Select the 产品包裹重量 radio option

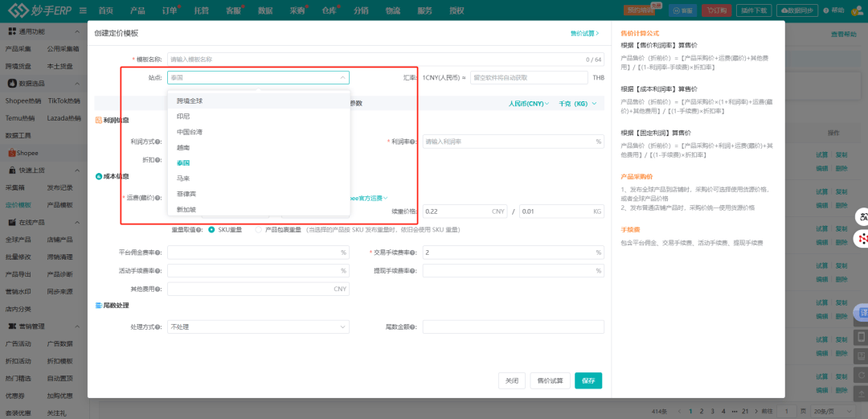(x=259, y=229)
